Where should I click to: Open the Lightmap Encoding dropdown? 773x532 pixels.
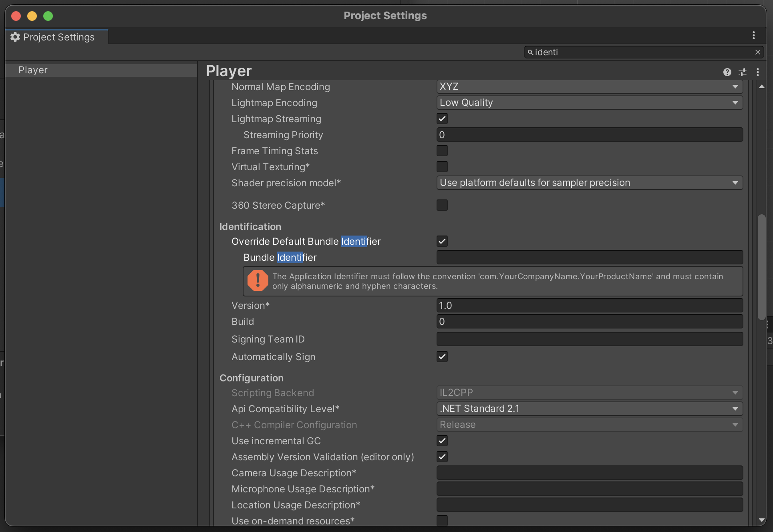(x=589, y=103)
